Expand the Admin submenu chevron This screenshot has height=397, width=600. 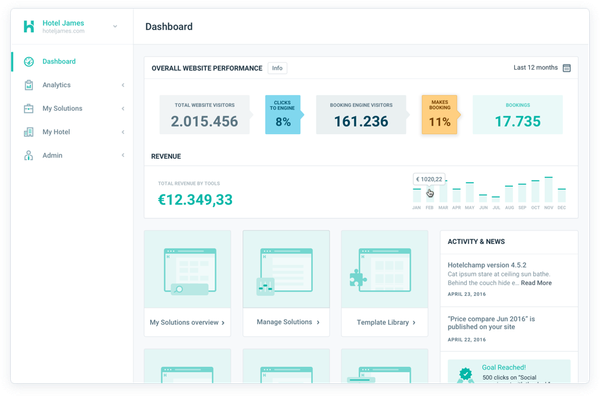tap(123, 155)
